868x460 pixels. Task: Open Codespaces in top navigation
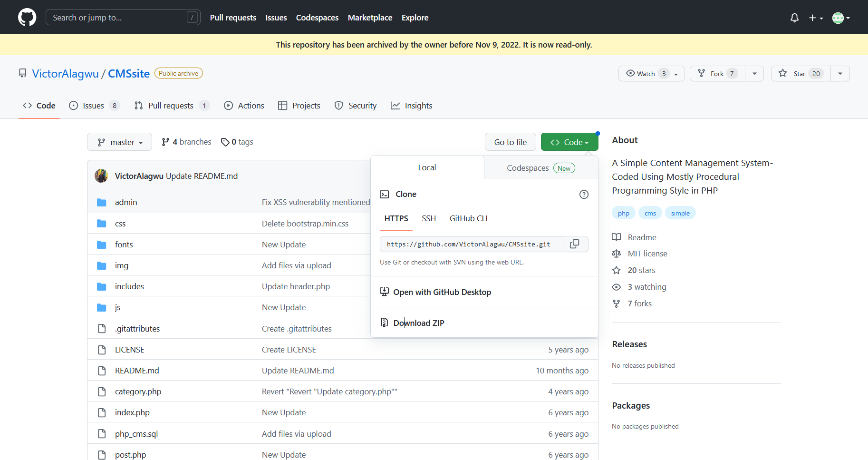pos(317,18)
